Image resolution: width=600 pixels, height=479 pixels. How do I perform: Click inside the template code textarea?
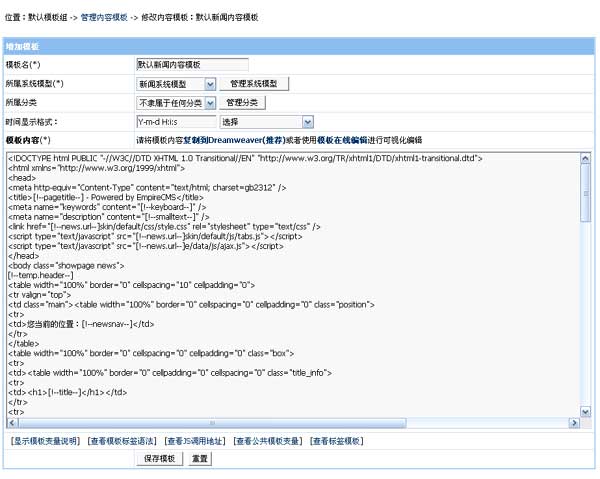(x=290, y=290)
